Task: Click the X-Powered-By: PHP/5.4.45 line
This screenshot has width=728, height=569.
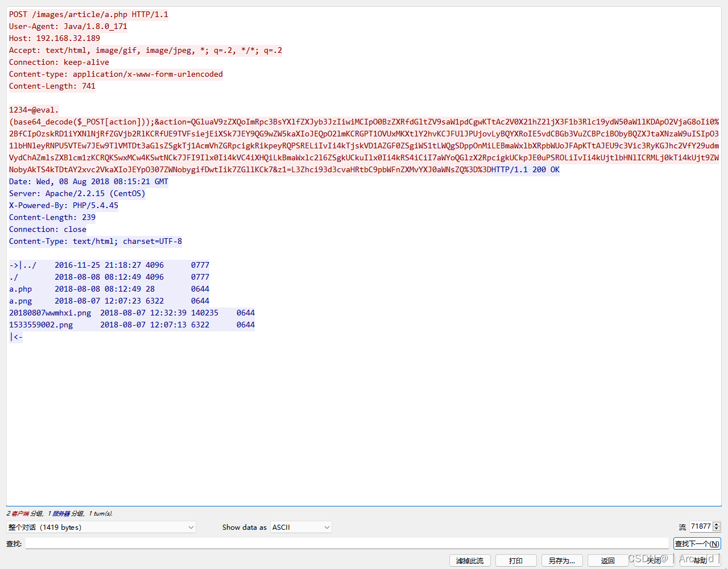Action: click(x=64, y=206)
